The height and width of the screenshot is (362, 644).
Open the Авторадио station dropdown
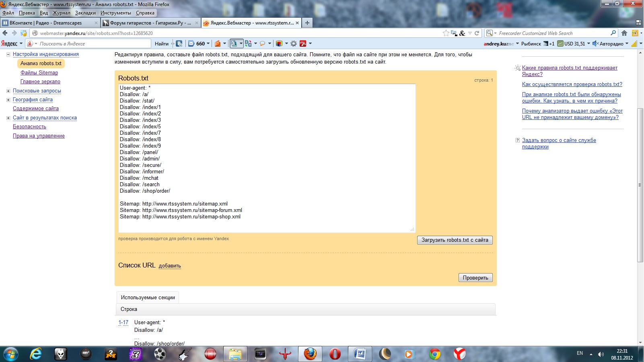pos(627,43)
